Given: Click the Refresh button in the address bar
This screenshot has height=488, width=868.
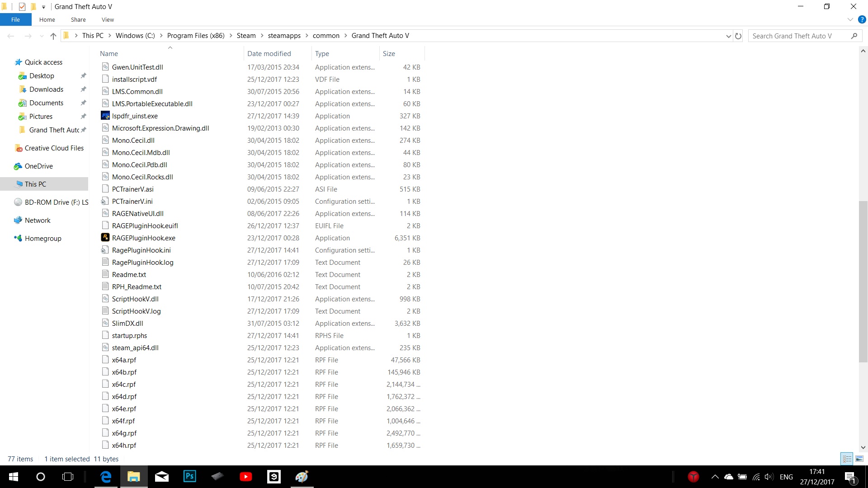Looking at the screenshot, I should point(738,36).
